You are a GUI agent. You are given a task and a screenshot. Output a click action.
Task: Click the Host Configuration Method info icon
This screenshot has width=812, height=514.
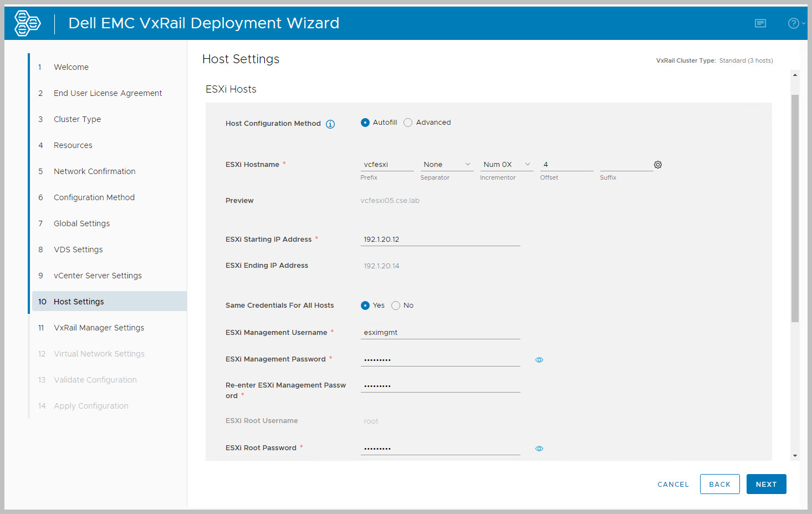tap(330, 124)
